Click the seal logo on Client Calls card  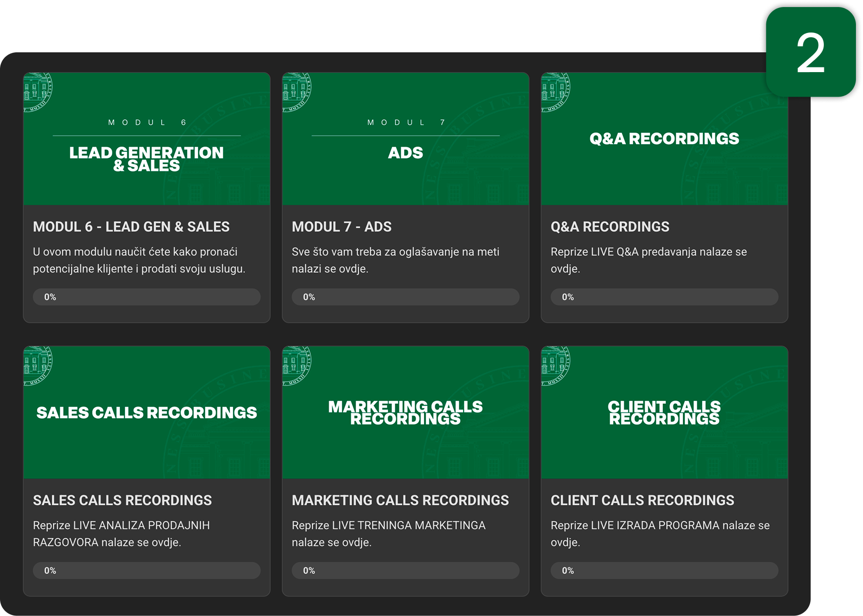tap(555, 365)
